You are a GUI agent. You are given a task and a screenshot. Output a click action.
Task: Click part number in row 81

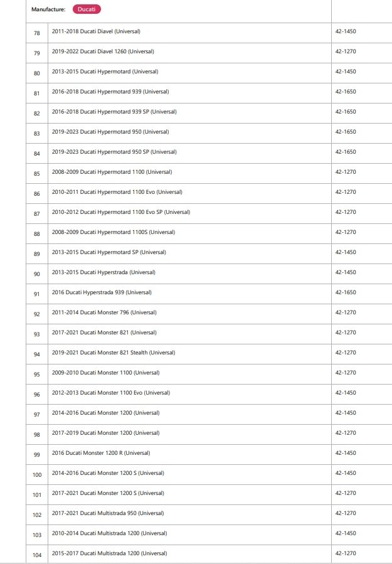point(346,92)
